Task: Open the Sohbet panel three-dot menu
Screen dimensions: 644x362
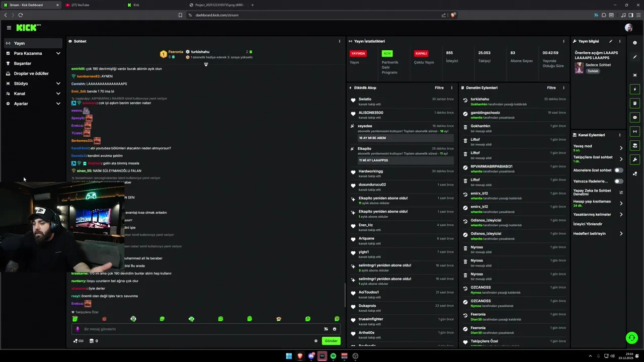Action: coord(340,41)
